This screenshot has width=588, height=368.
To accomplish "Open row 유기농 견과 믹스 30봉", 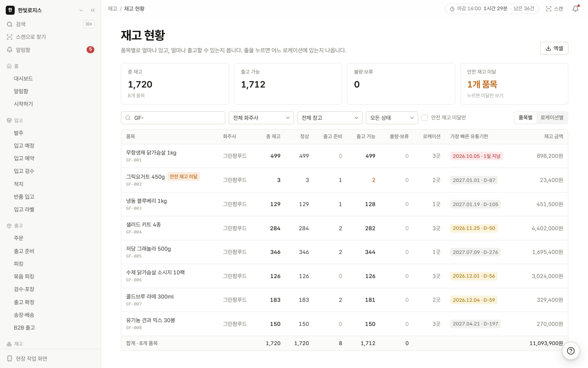I will 344,324.
